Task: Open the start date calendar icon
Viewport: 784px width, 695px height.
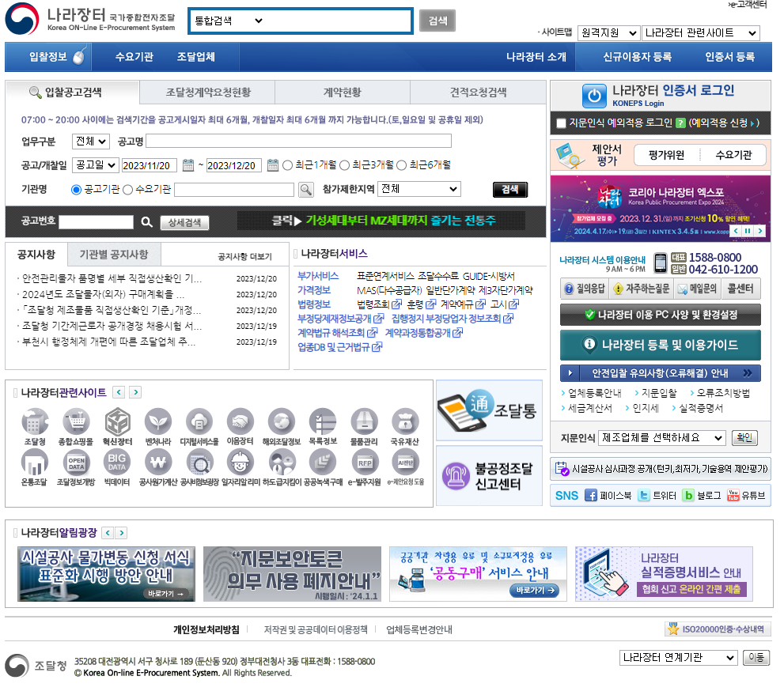Action: coord(188,165)
